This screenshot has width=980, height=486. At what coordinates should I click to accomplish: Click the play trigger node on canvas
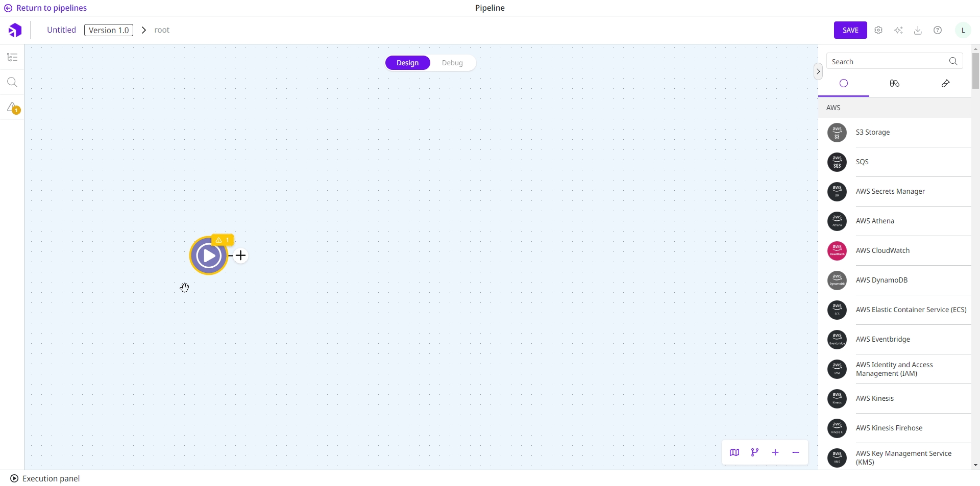coord(208,255)
